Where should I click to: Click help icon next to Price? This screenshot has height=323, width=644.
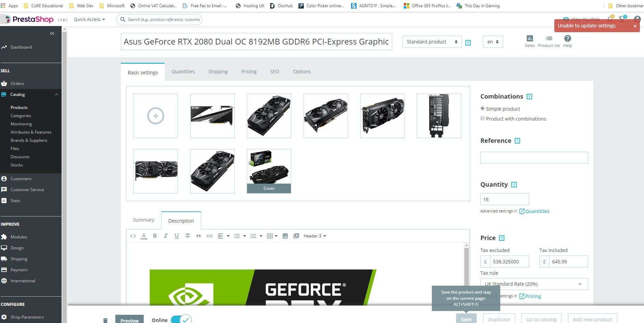point(502,238)
